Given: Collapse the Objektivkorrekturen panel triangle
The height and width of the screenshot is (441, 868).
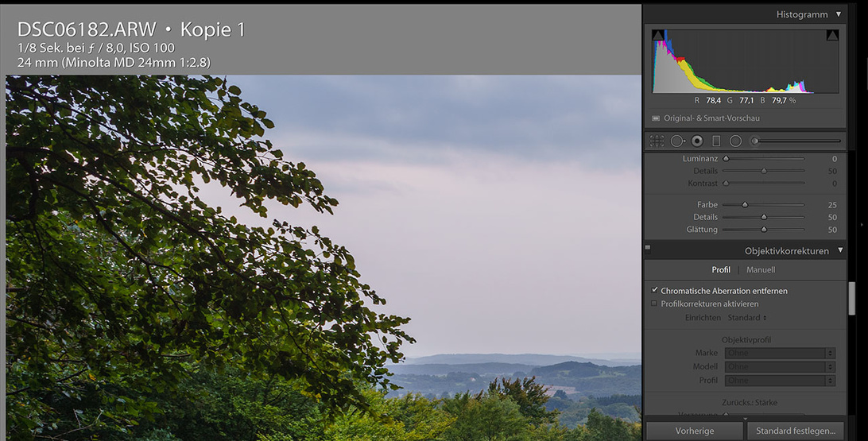Looking at the screenshot, I should click(x=840, y=250).
